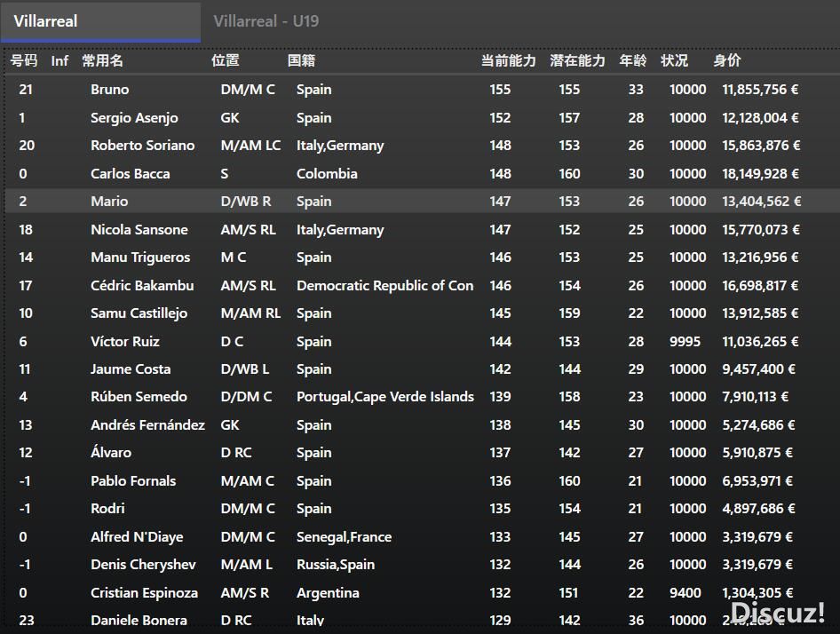This screenshot has width=840, height=634.
Task: Click Roberto Soriano's position M/AM LC
Action: pos(250,146)
